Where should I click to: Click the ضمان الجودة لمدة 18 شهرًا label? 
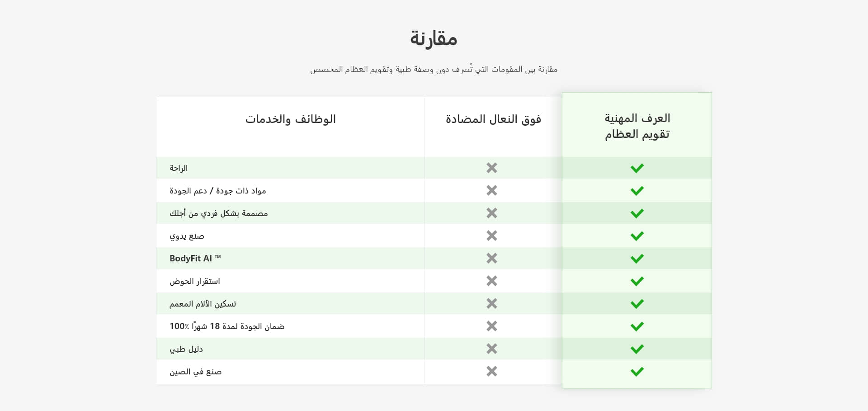[x=227, y=326]
